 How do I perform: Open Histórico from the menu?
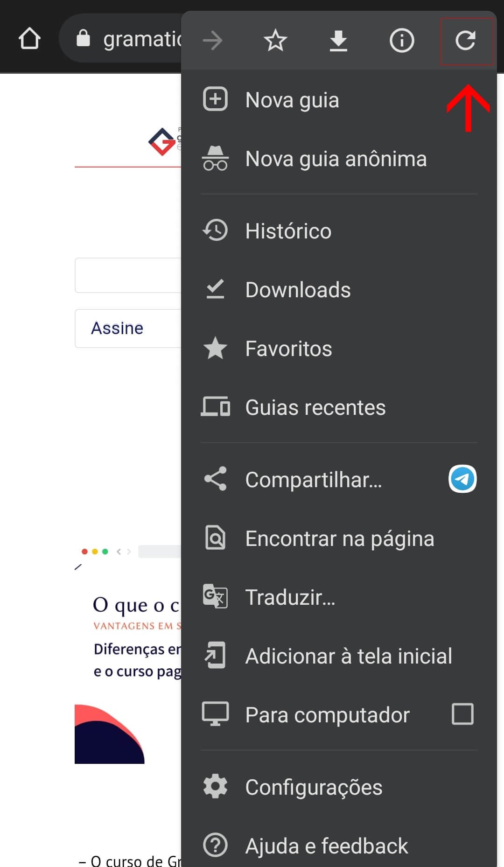[288, 231]
